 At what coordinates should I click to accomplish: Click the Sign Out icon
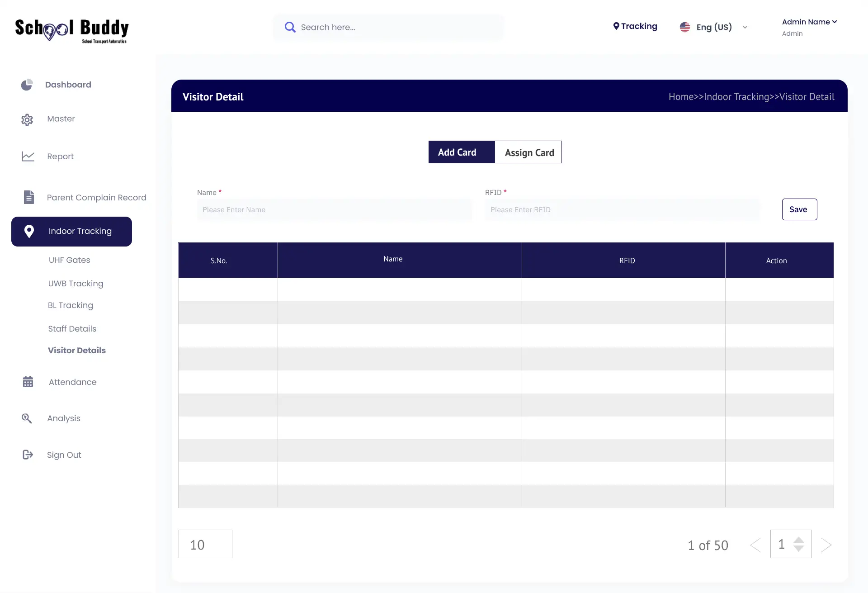28,455
